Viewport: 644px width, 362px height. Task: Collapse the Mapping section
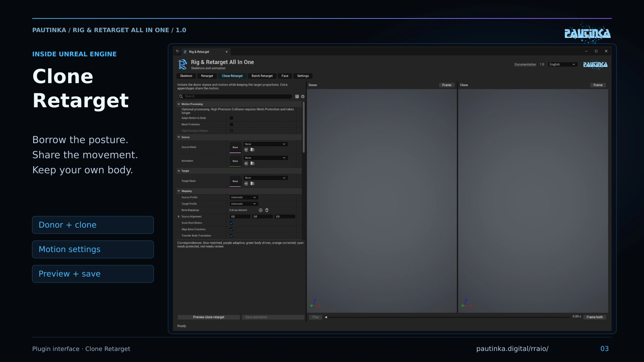pyautogui.click(x=179, y=191)
